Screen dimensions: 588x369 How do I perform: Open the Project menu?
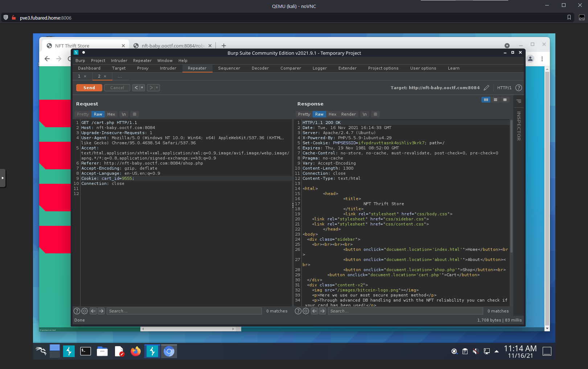click(x=98, y=61)
